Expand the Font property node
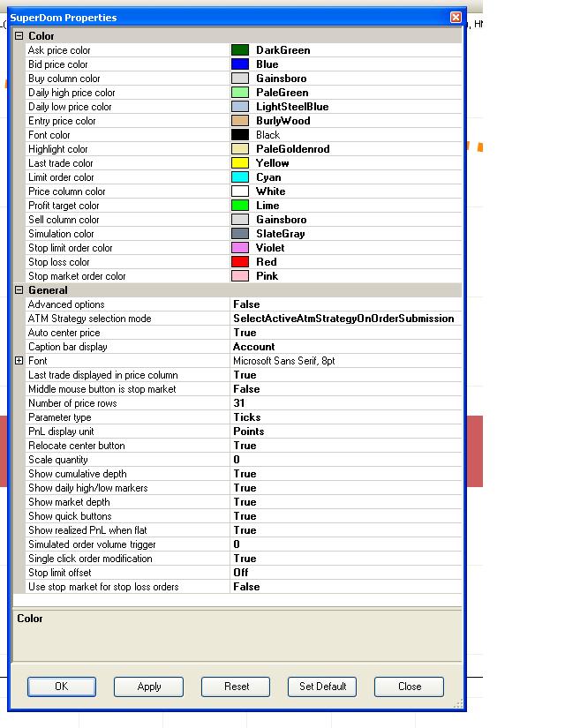This screenshot has width=565, height=728. [19, 361]
